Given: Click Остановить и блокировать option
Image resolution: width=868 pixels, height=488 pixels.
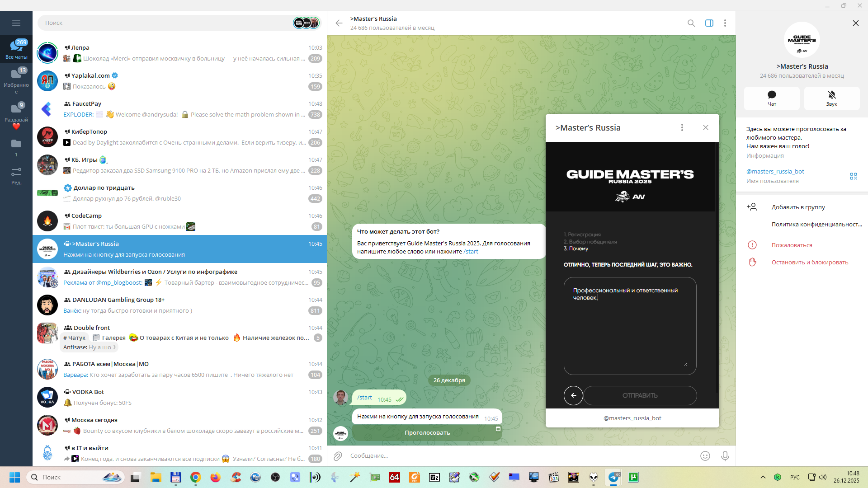Looking at the screenshot, I should tap(809, 262).
